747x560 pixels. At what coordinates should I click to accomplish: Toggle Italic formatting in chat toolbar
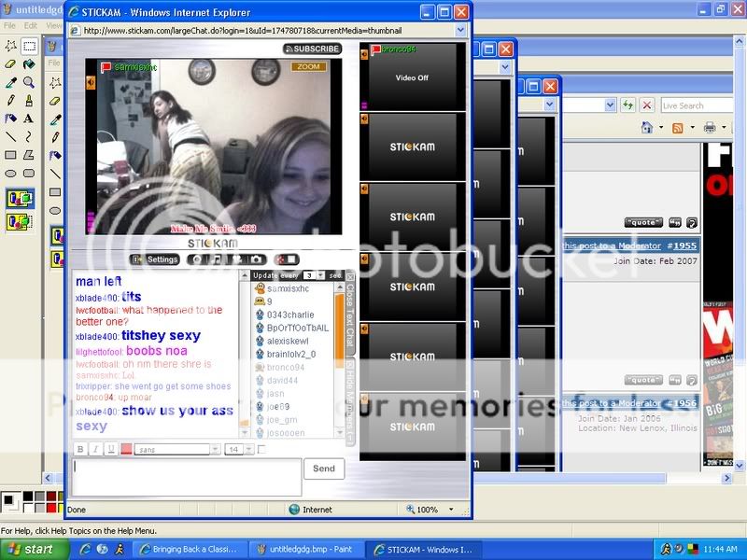[95, 449]
